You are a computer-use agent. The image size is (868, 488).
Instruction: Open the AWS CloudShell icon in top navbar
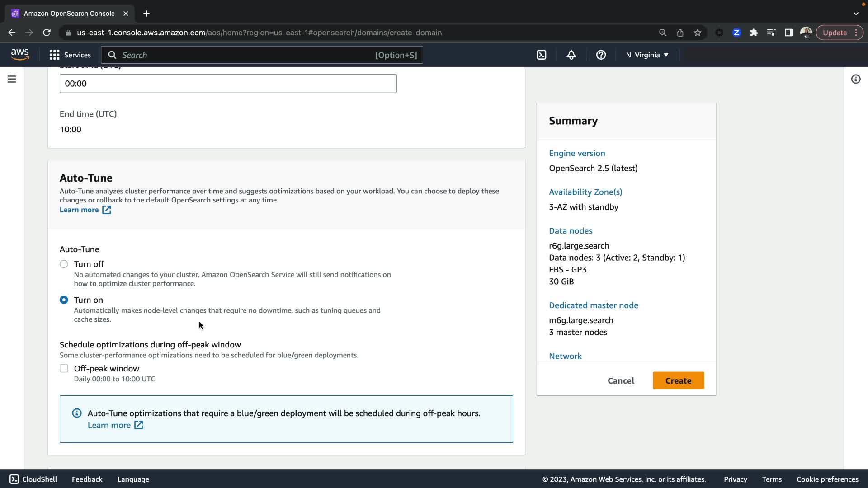point(541,55)
